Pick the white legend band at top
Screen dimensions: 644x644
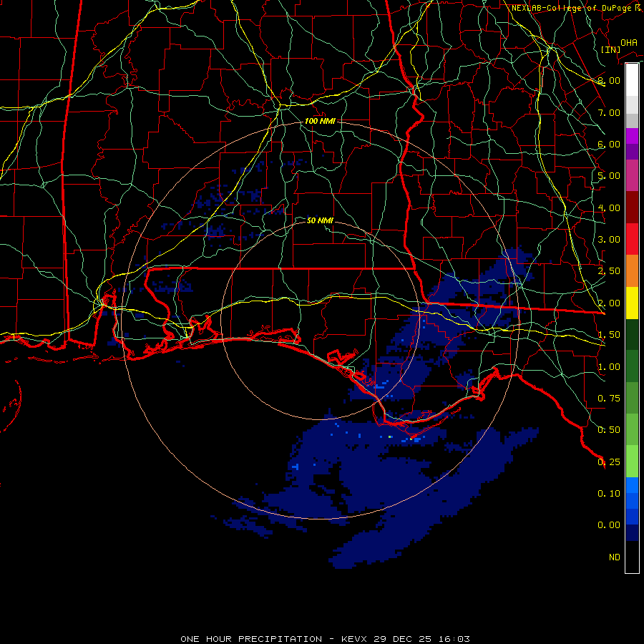point(632,79)
